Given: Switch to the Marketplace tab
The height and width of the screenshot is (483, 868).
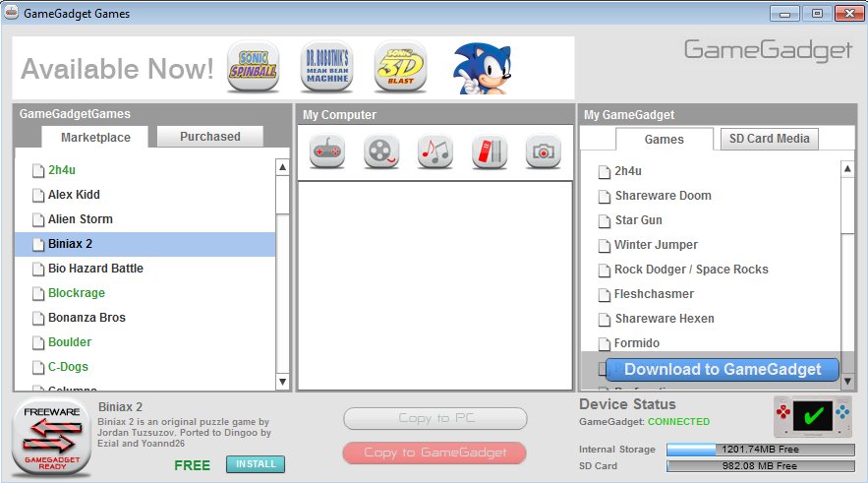Looking at the screenshot, I should [x=95, y=138].
